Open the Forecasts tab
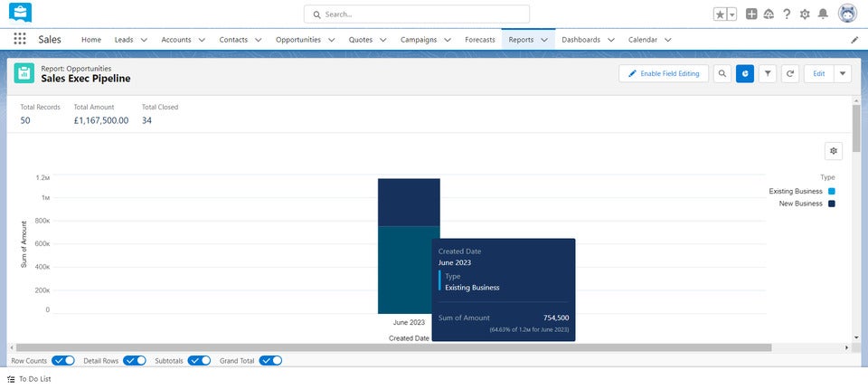The height and width of the screenshot is (389, 868). [x=480, y=40]
